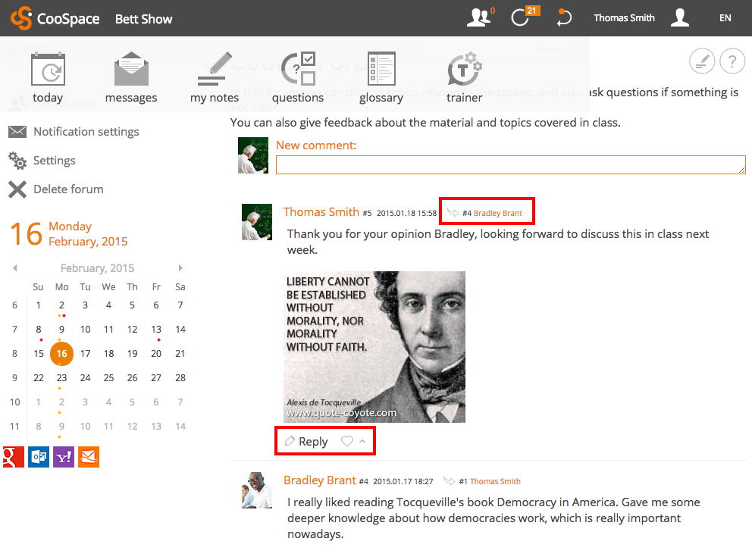Select February 20 in calendar

[x=156, y=354]
